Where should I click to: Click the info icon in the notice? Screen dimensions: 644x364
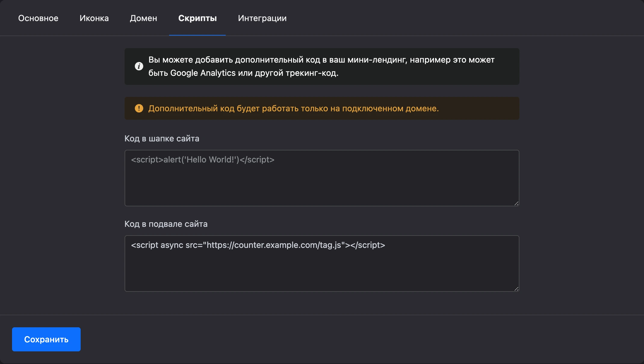(x=139, y=66)
